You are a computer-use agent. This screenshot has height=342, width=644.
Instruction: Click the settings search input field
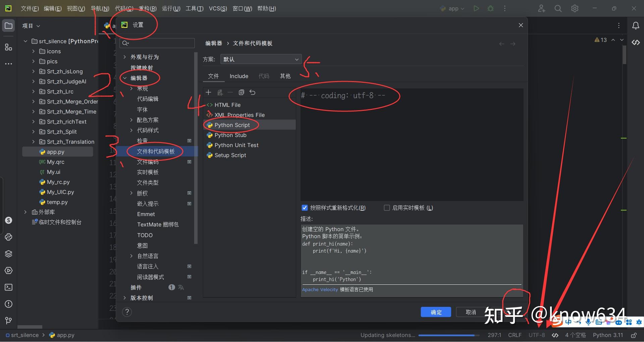tap(158, 43)
